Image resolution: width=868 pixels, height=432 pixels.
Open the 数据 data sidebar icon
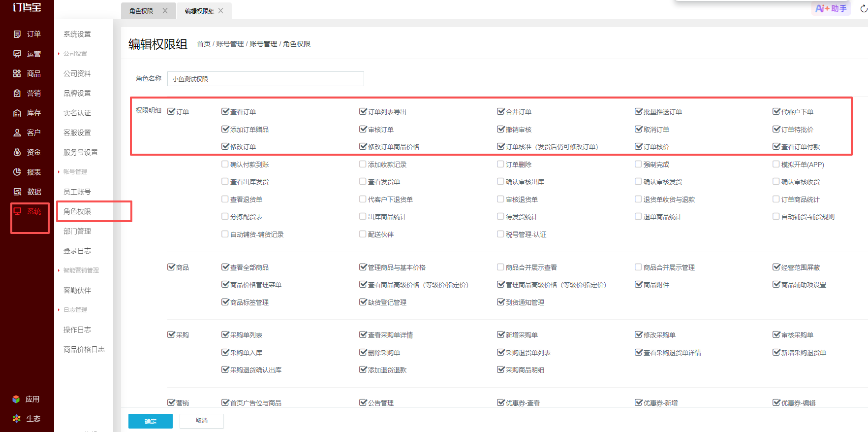17,192
